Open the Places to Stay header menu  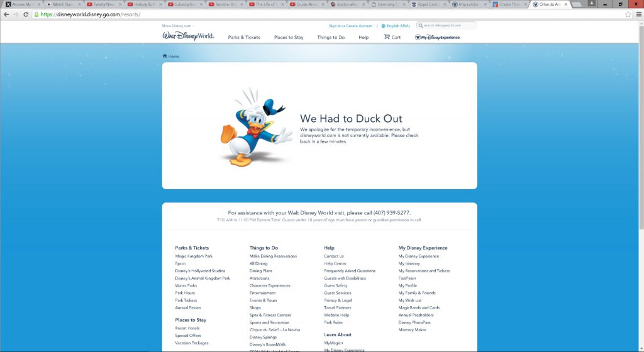(x=289, y=37)
